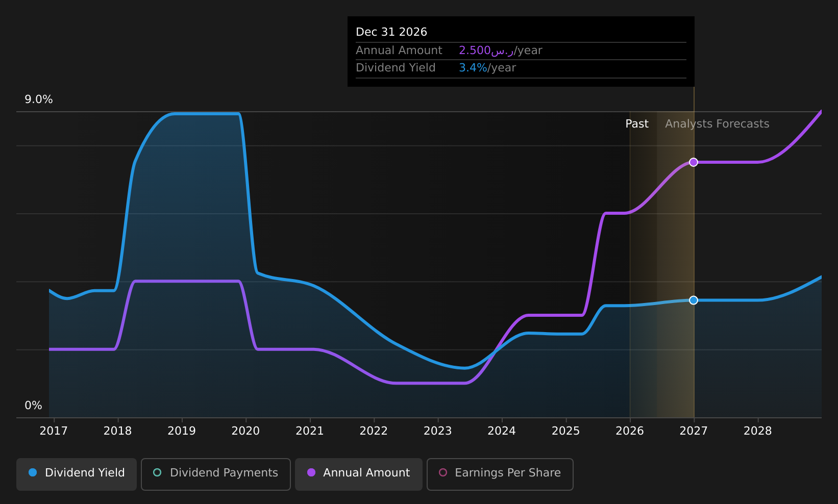The height and width of the screenshot is (504, 838).
Task: Click the 0% y-axis label
Action: click(34, 406)
